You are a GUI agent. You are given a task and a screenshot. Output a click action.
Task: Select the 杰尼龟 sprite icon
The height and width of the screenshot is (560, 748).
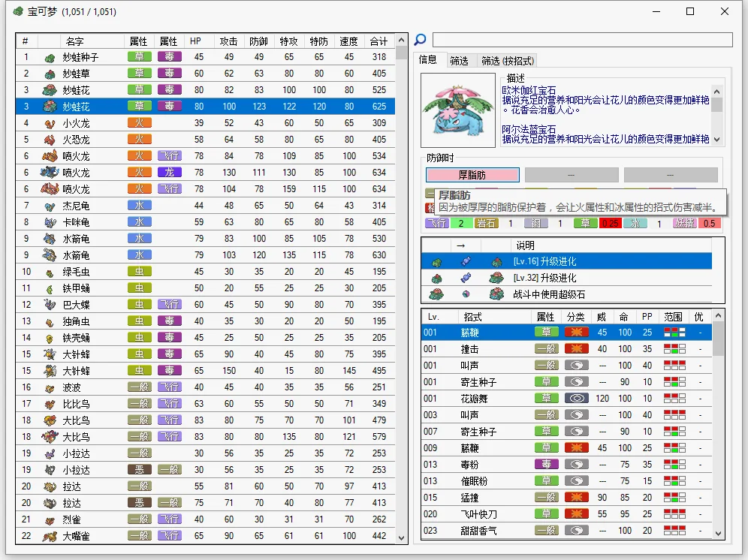[50, 206]
